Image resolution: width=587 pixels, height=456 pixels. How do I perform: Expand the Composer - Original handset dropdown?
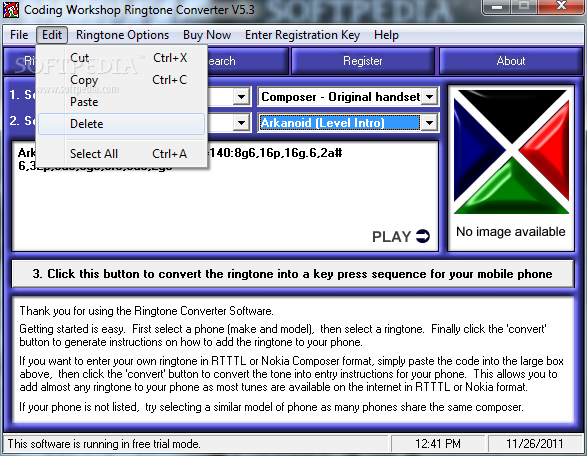tap(430, 97)
